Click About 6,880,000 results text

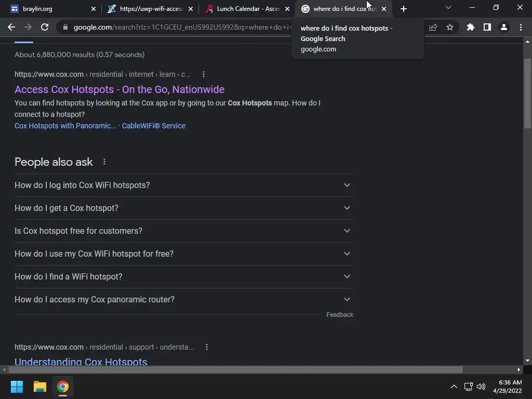coord(79,55)
